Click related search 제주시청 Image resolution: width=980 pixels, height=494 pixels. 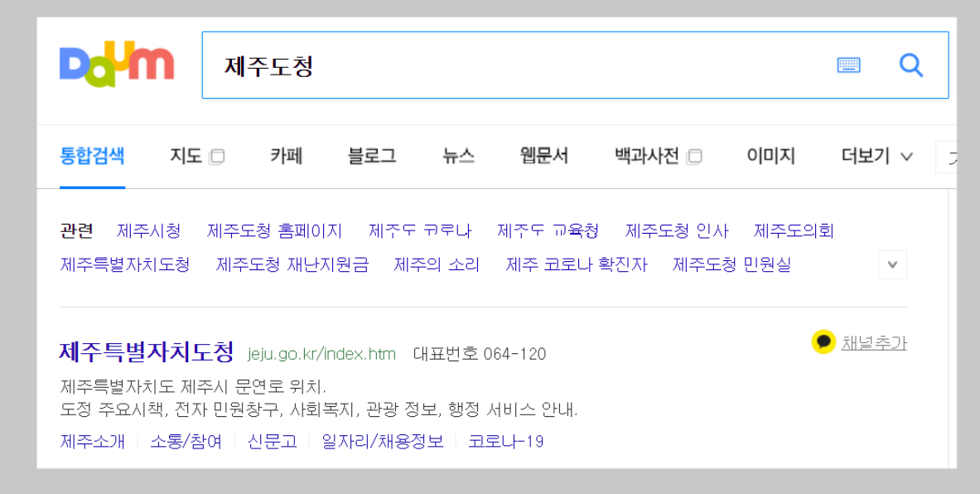pos(148,230)
